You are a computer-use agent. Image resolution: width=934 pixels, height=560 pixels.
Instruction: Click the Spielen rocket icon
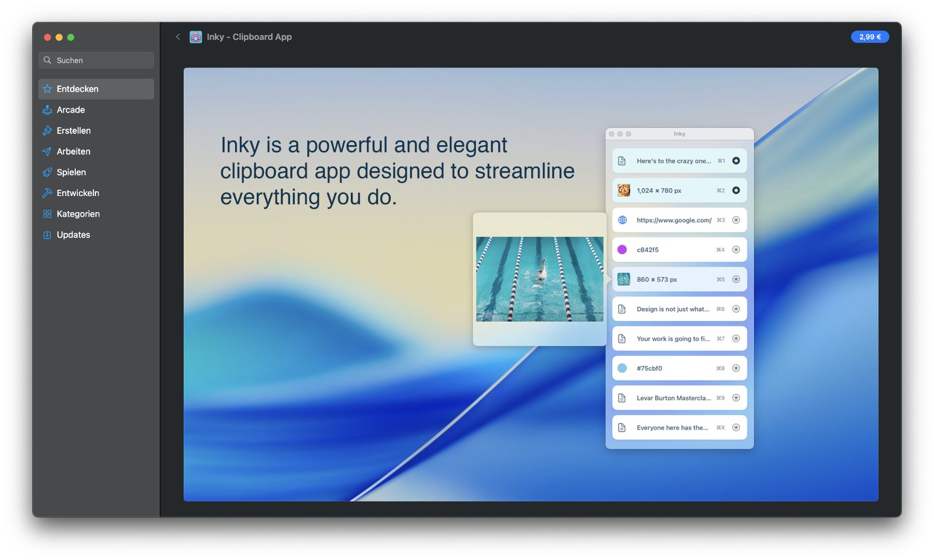47,172
